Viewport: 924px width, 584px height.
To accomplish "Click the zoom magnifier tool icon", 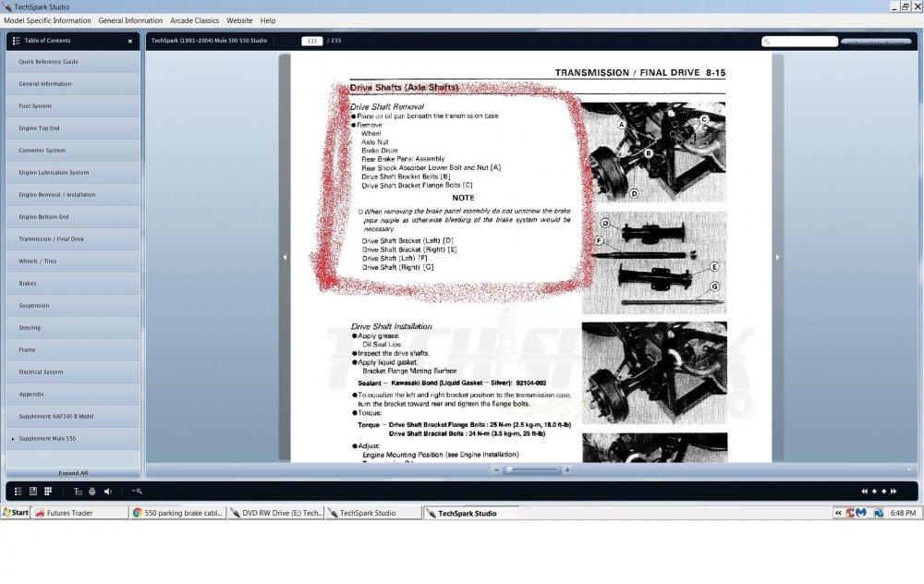I will click(137, 492).
